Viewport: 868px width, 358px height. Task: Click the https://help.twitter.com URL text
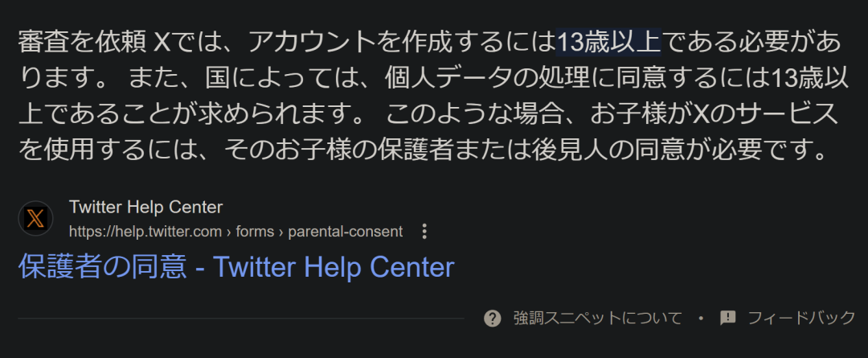(x=145, y=232)
